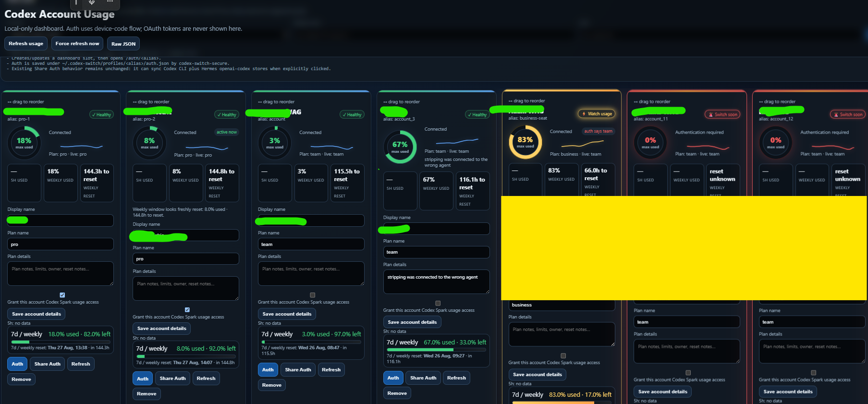This screenshot has width=868, height=404.
Task: Enable Spark usage access on the account_12 card
Action: coord(814,373)
